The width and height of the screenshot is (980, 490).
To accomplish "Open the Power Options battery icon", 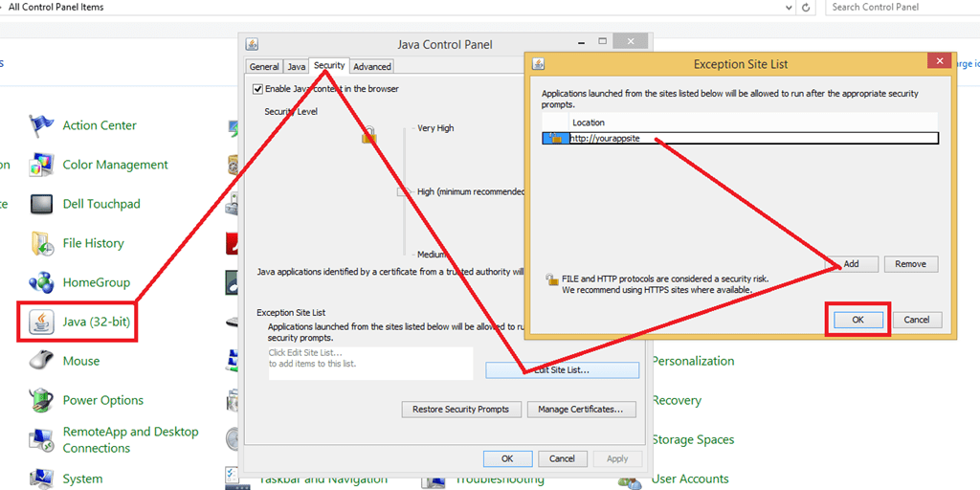I will click(x=42, y=401).
